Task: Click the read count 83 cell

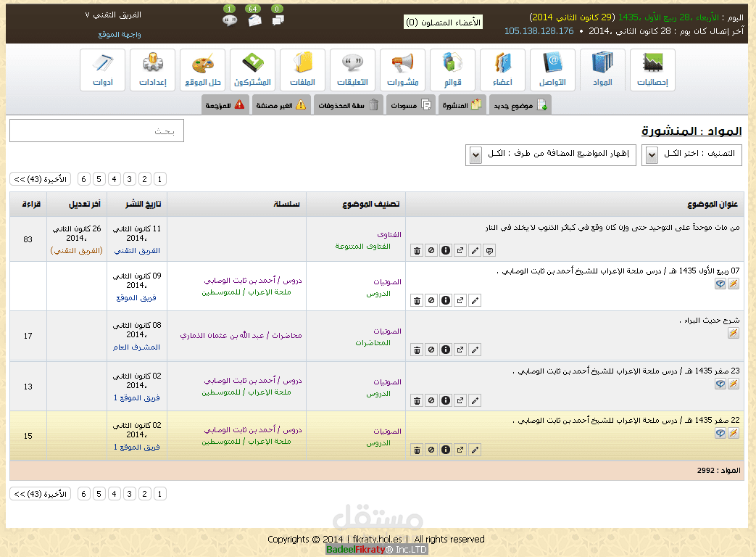Action: coord(28,239)
